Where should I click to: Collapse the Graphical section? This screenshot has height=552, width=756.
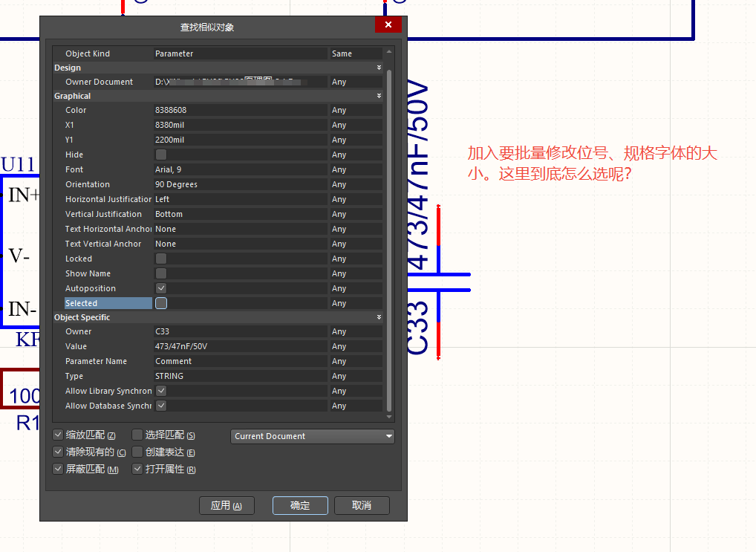coord(379,96)
